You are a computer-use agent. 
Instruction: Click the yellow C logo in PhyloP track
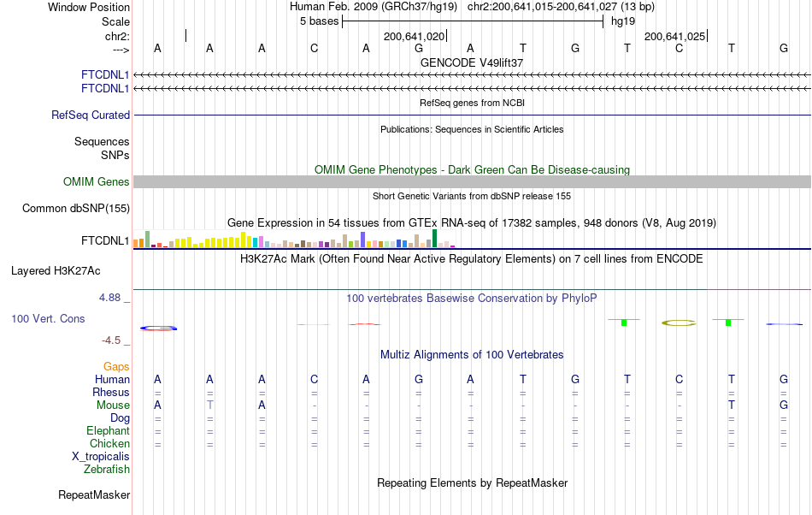(679, 323)
